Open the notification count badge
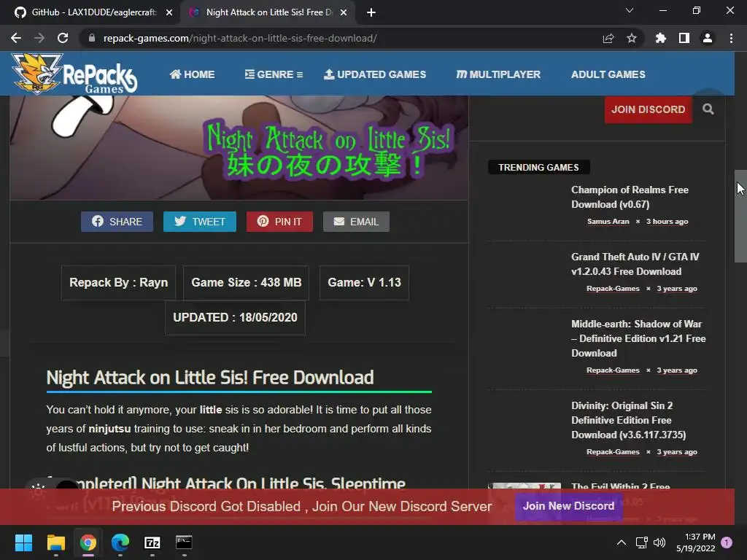This screenshot has width=747, height=560. (x=727, y=542)
